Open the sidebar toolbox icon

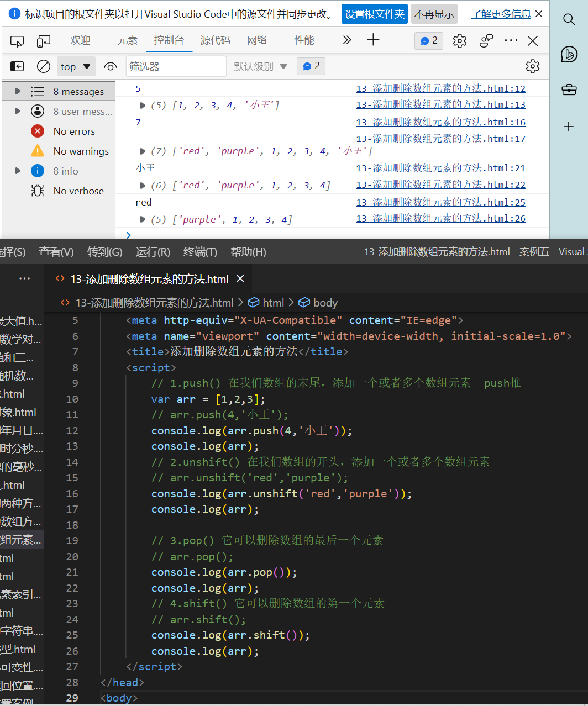tap(569, 89)
